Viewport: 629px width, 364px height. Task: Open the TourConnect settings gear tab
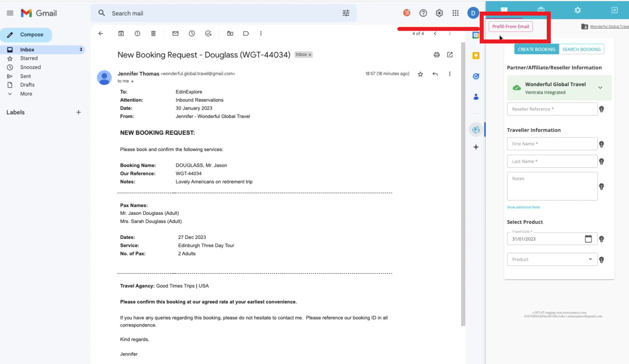578,10
